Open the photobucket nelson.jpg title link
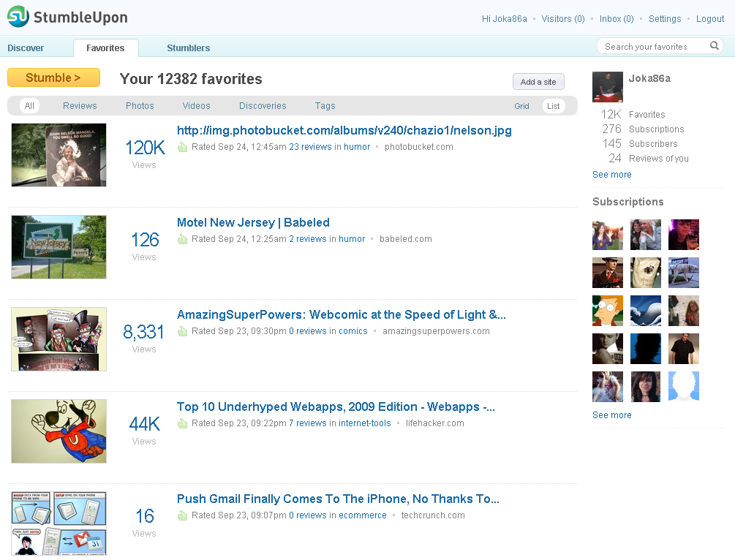 click(x=344, y=130)
